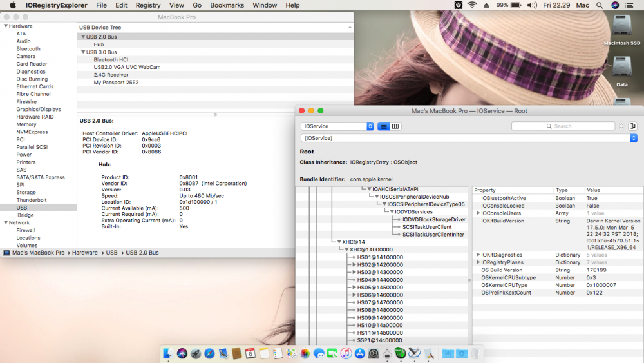Expand the IORegistryPlanes property
The height and width of the screenshot is (363, 644).
point(478,262)
